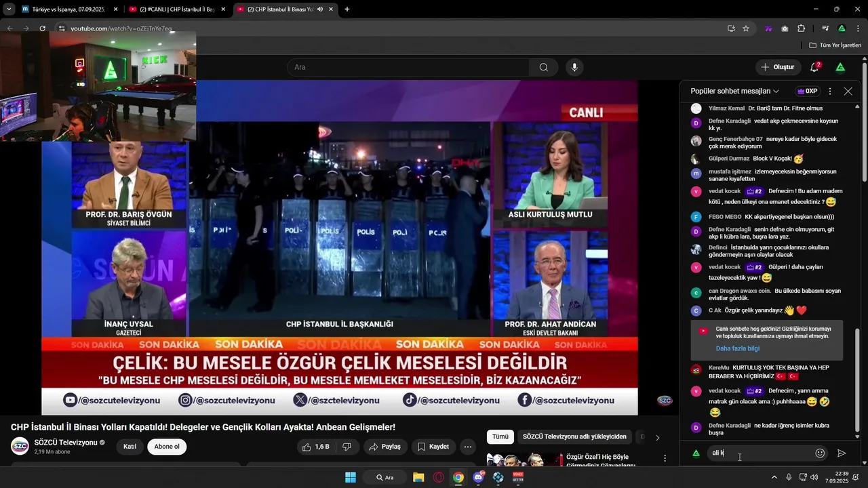Open the Windows Start menu
868x488 pixels.
351,477
